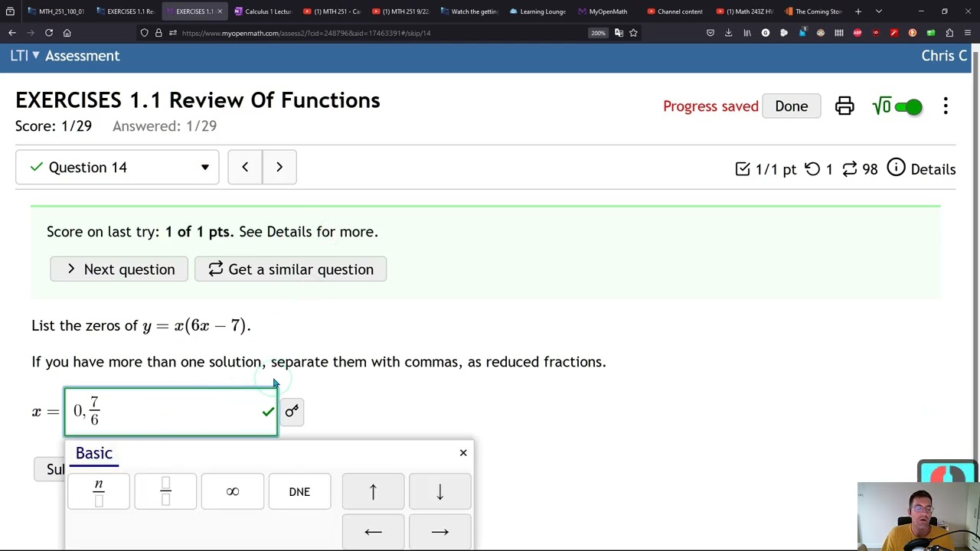The width and height of the screenshot is (980, 551).
Task: Open the list all tabs dropdown
Action: tap(879, 11)
